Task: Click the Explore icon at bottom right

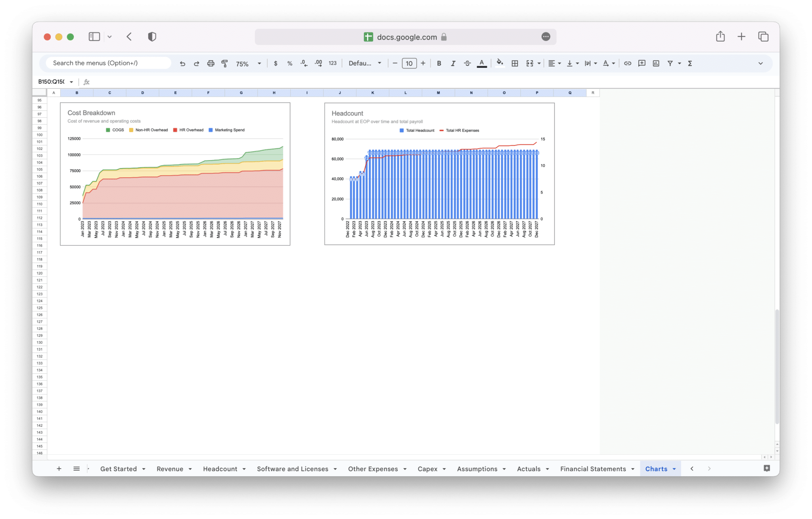Action: (767, 468)
